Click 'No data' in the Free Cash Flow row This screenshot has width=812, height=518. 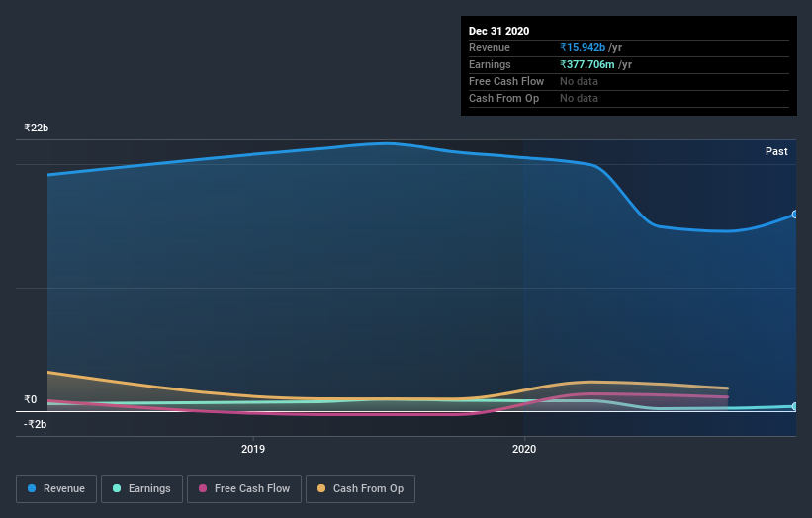click(579, 81)
